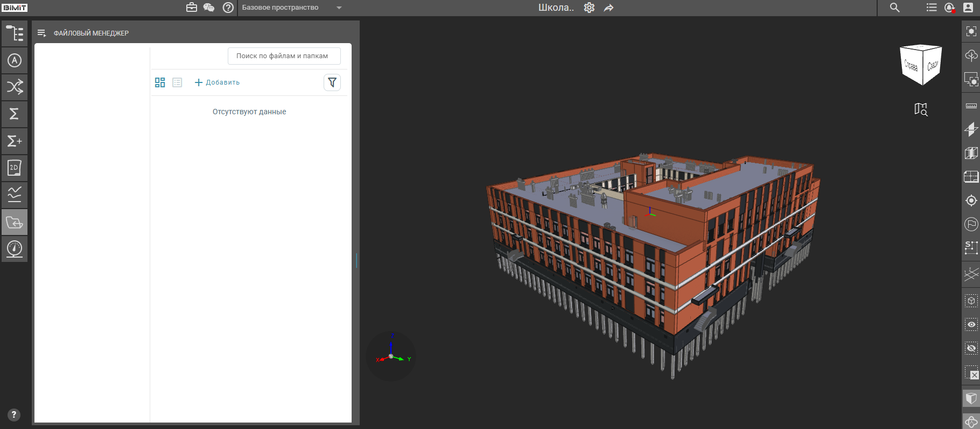980x429 pixels.
Task: Expand the Файловый менеджер panel menu
Action: click(41, 33)
